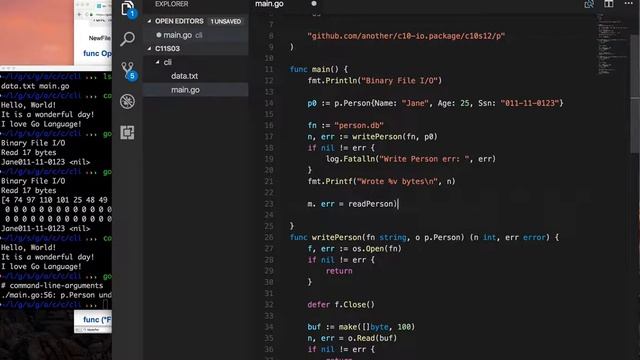The image size is (640, 360).
Task: Click the "defer f.Close()" line
Action: tap(341, 304)
